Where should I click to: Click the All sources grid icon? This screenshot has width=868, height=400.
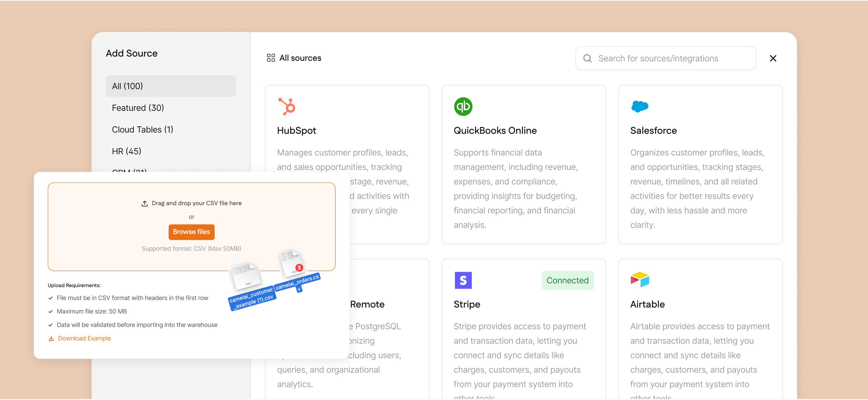pyautogui.click(x=271, y=58)
